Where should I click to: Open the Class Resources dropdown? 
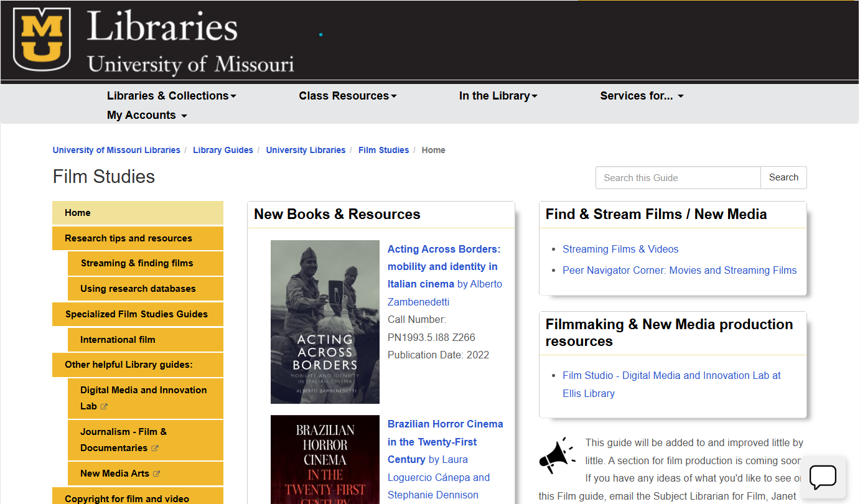347,96
